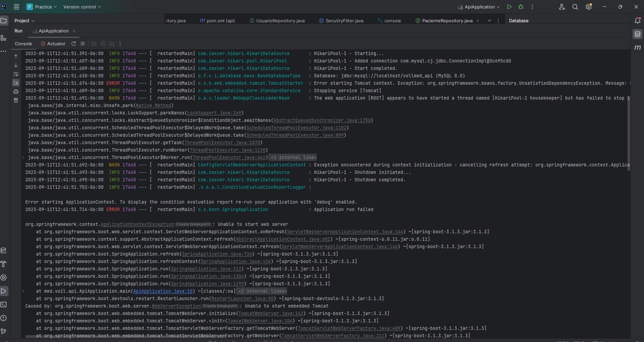This screenshot has height=342, width=644.
Task: Expand the '<1 internal line>' fold label
Action: [293, 157]
